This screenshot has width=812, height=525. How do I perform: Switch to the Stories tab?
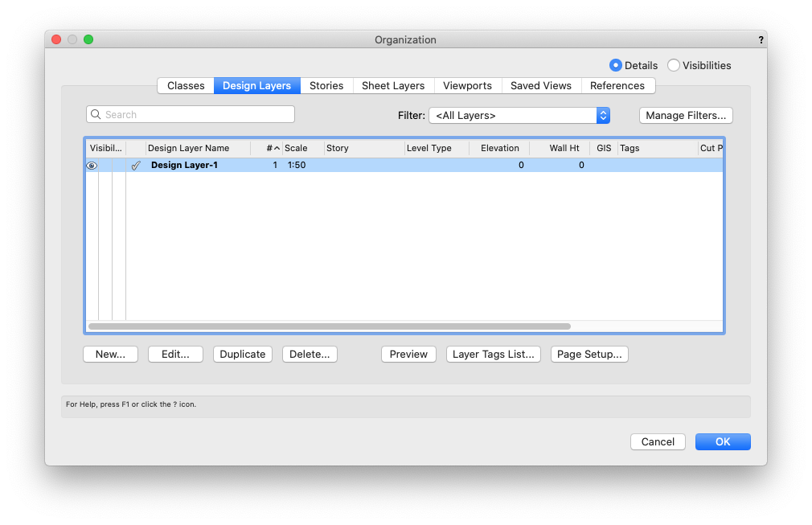tap(326, 86)
